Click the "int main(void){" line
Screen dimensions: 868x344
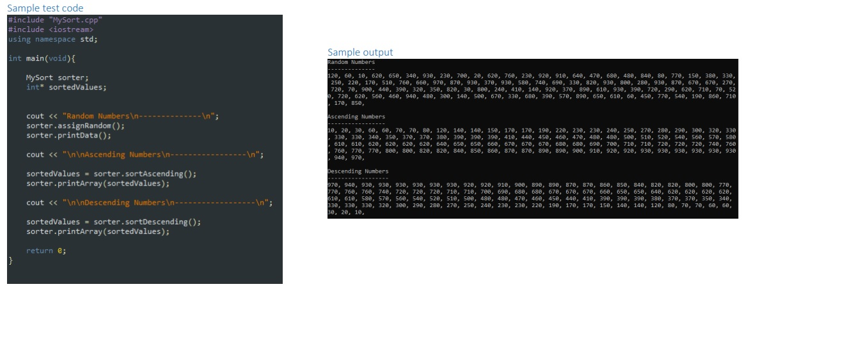click(42, 58)
